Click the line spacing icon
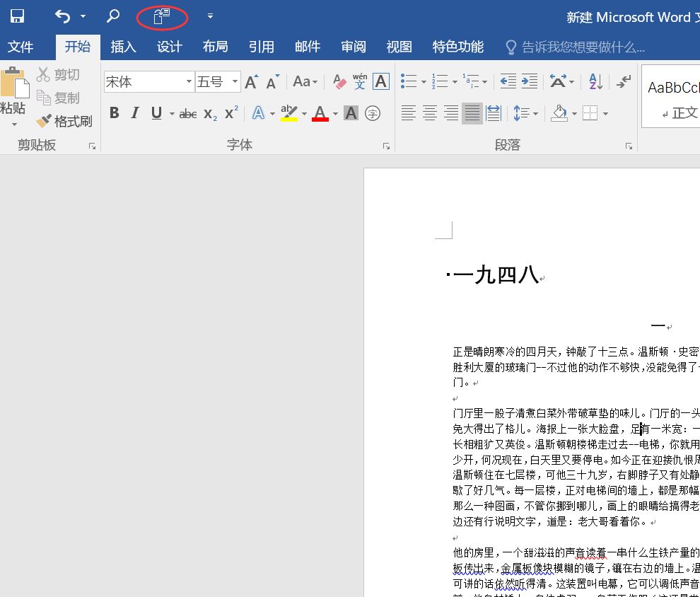Screen dimensions: 700x597 (x=521, y=113)
